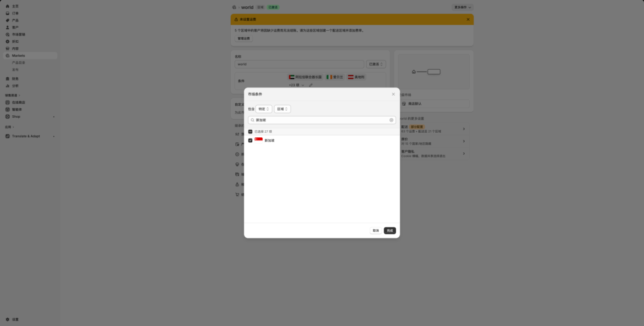Click the 客户 customers person icon

(x=8, y=27)
